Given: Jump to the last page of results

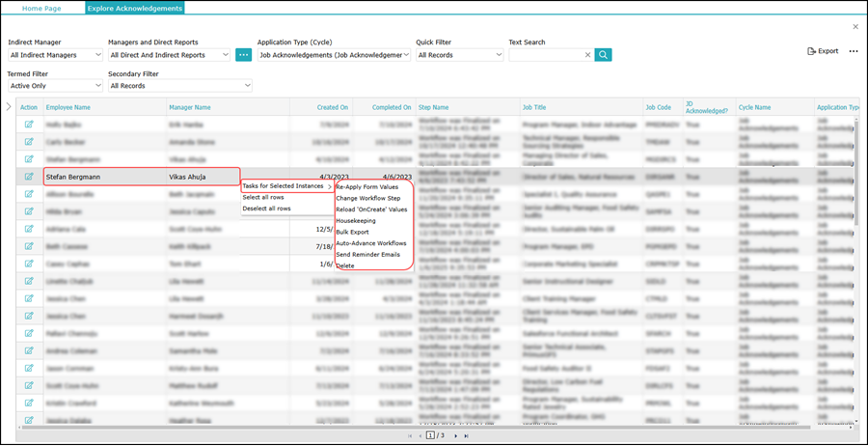Looking at the screenshot, I should (467, 436).
